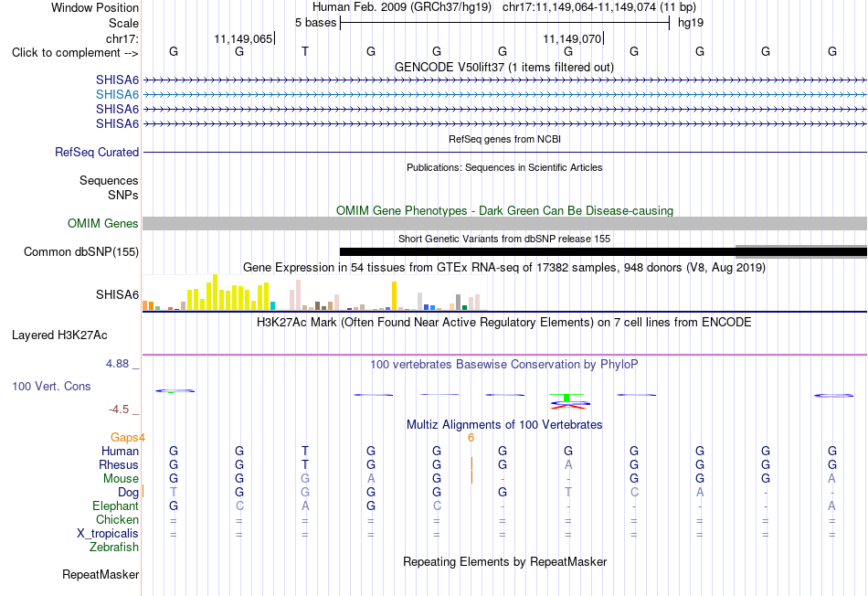This screenshot has height=596, width=868.
Task: Click the 'hg19' label beside the scale bar
Action: click(x=691, y=23)
